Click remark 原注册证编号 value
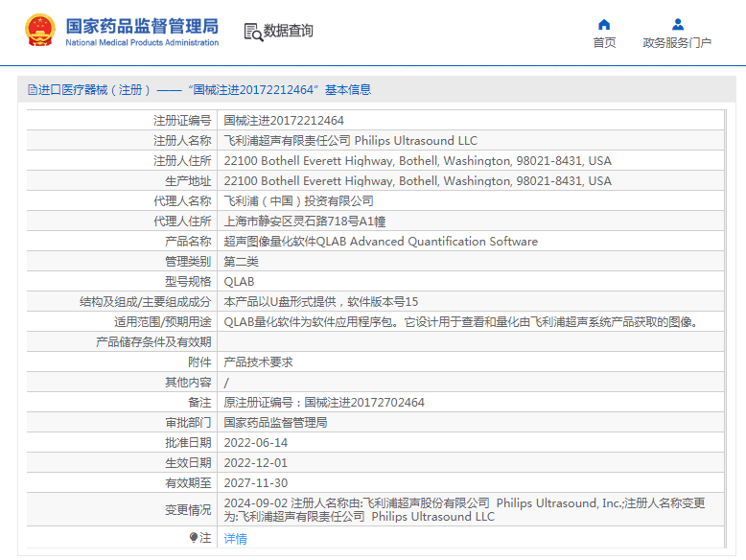This screenshot has height=560, width=746. (324, 403)
